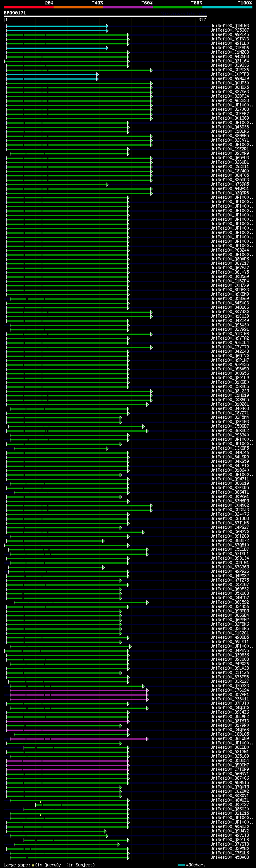Choose UniRef100_Q6FW89 hit name
The image size is (256, 868).
point(230,739)
